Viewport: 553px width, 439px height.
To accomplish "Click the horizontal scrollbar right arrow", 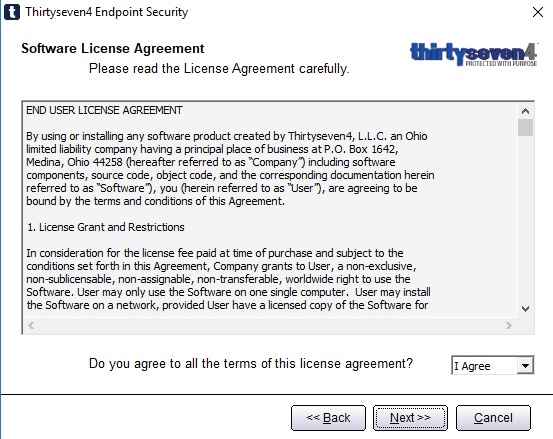I will coord(509,325).
